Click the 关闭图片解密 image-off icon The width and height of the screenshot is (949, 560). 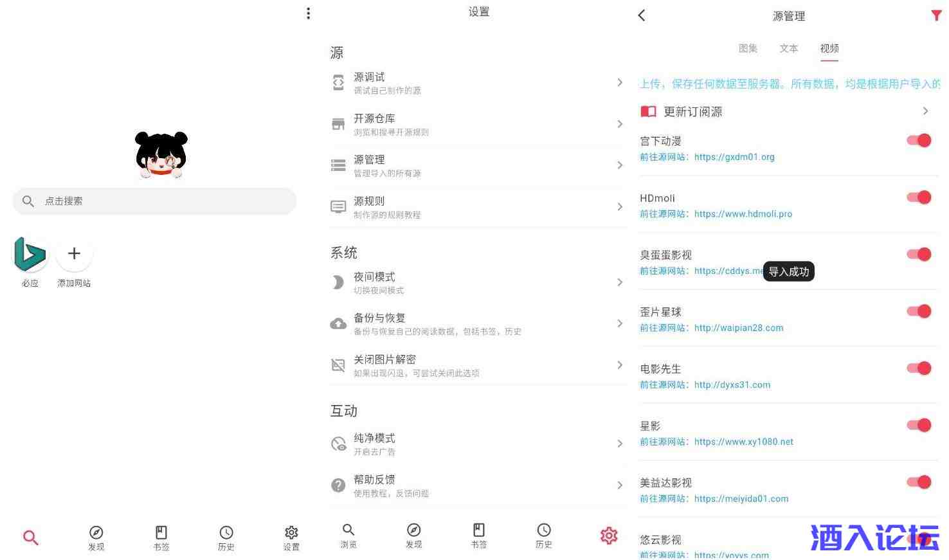(338, 365)
